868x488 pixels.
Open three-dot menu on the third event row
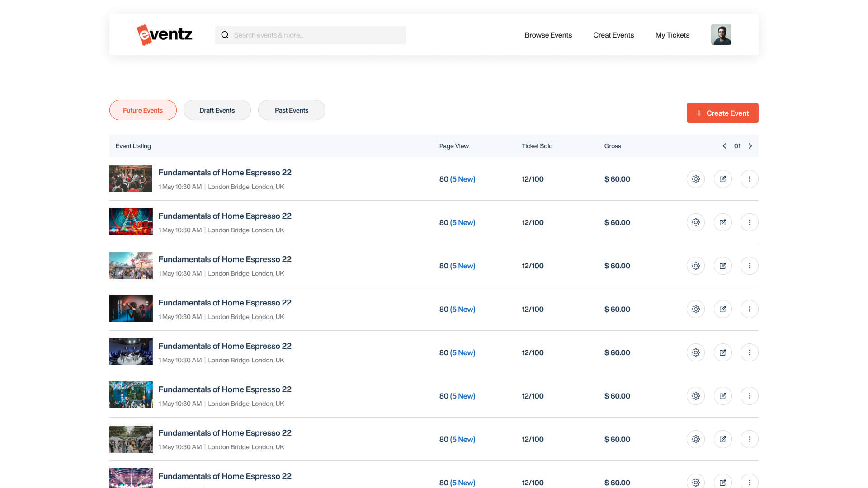click(x=749, y=266)
